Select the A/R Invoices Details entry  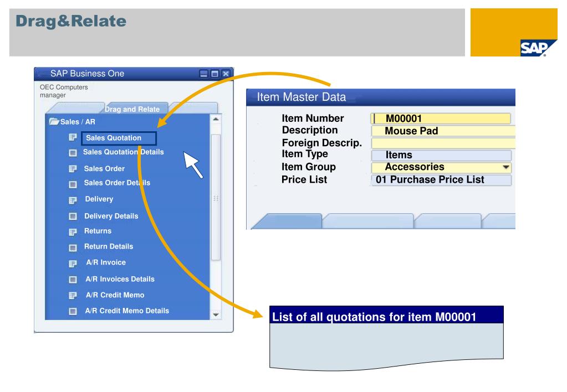120,279
